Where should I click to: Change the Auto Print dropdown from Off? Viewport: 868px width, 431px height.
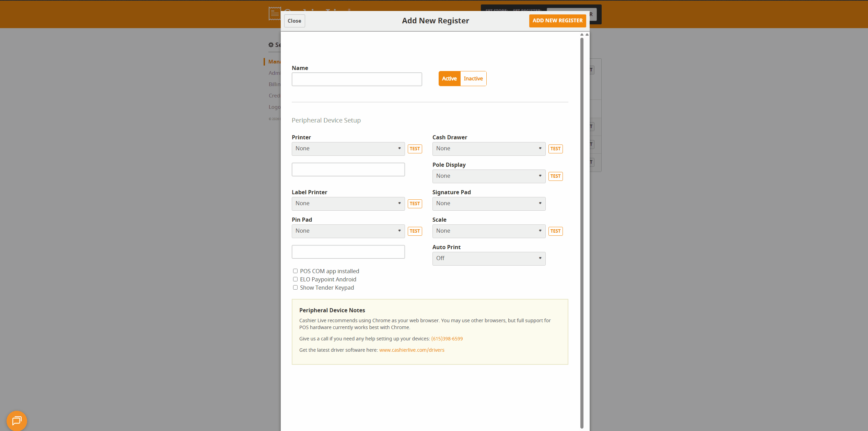pos(488,258)
